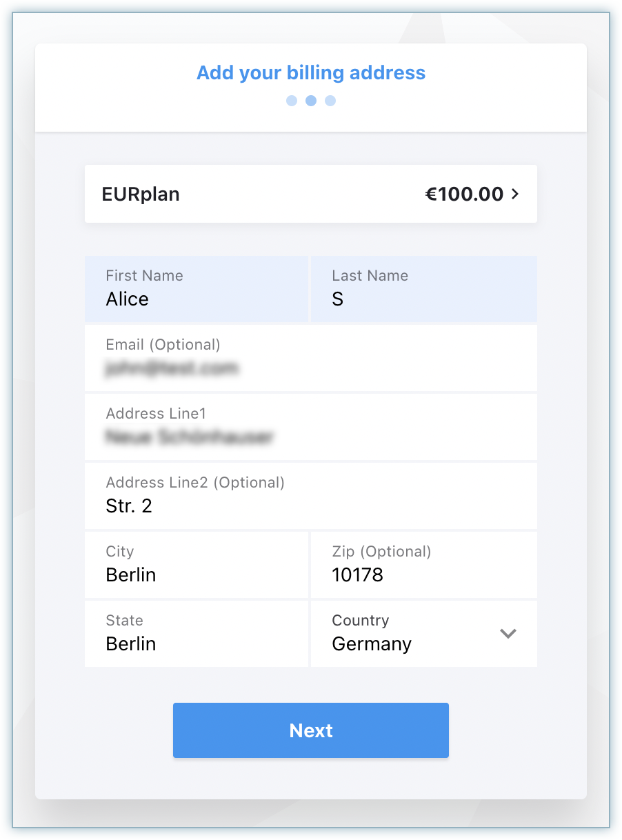This screenshot has height=840, width=622.
Task: Edit the Address Line2 field showing Str. 2
Action: click(x=310, y=506)
